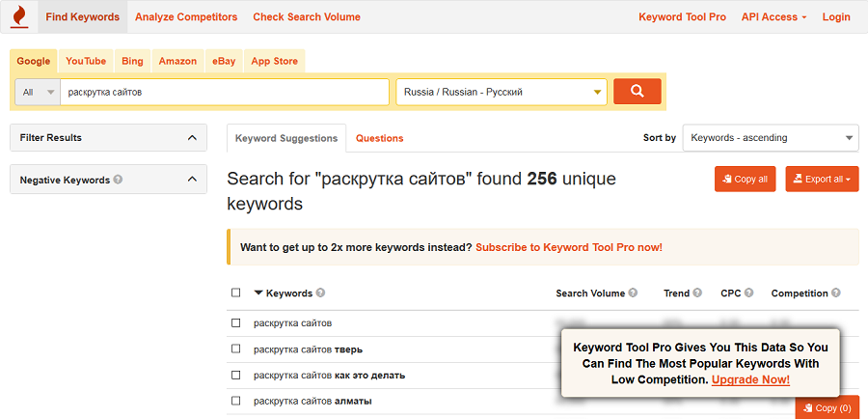Open Check Search Volume in top navigation
The height and width of the screenshot is (419, 868).
(x=307, y=16)
